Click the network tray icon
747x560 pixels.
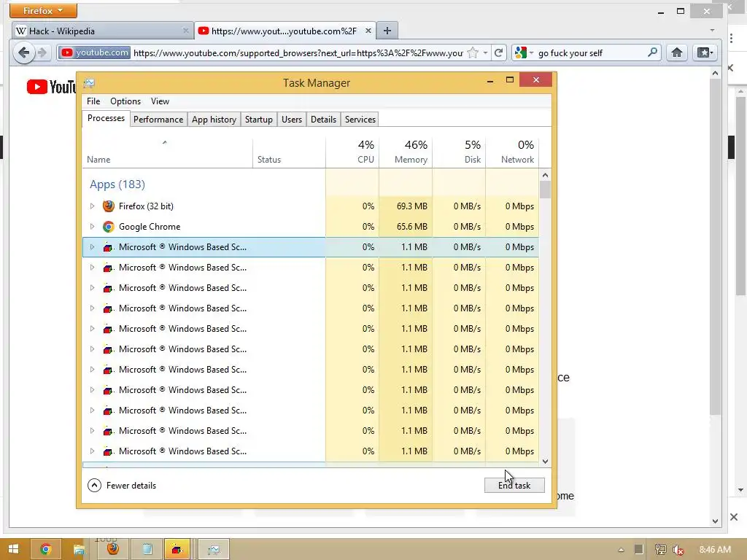(x=660, y=550)
